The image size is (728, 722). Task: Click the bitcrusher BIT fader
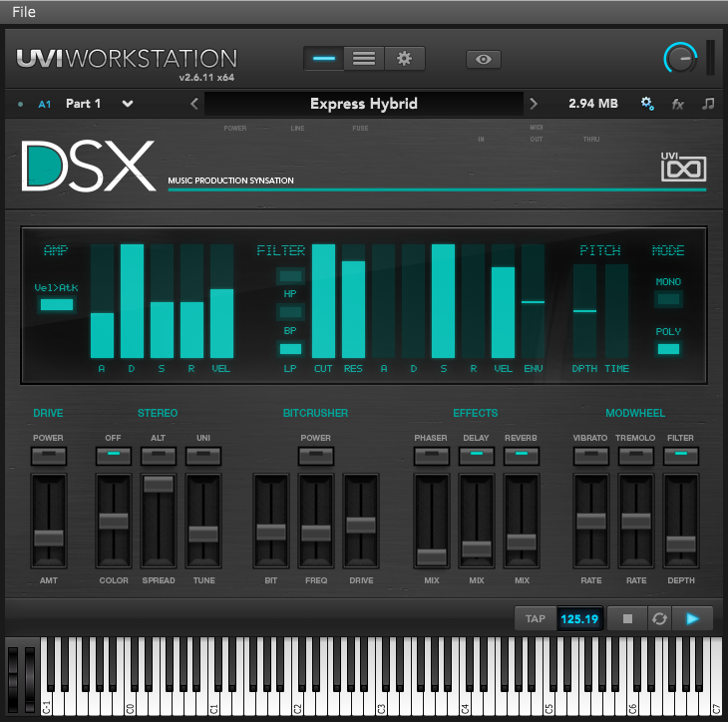(271, 533)
